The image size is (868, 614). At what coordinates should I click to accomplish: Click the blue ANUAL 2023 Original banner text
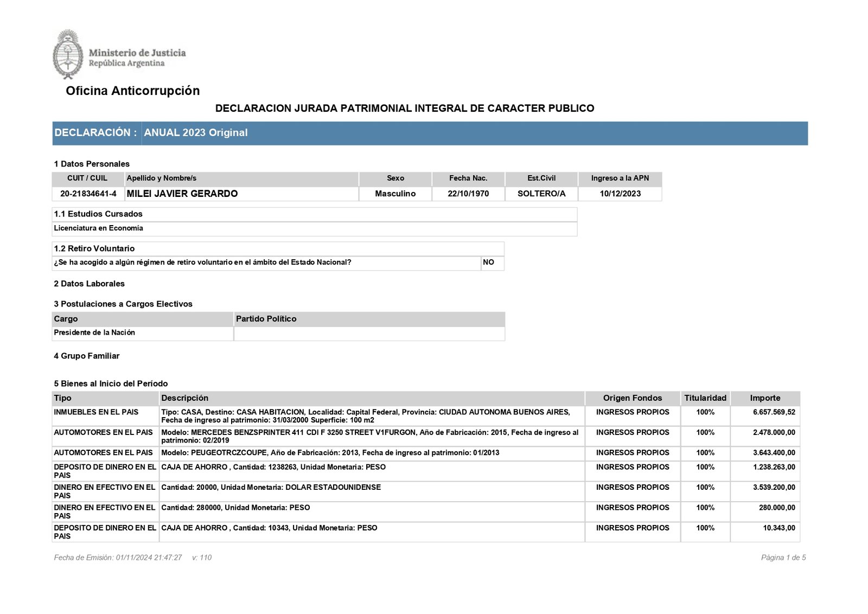[x=195, y=133]
